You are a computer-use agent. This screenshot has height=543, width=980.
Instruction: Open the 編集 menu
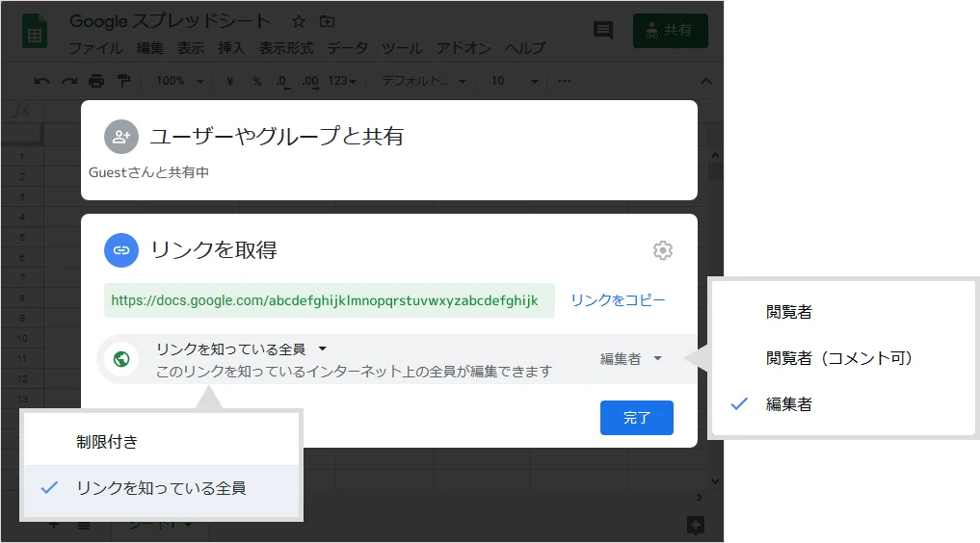point(150,48)
